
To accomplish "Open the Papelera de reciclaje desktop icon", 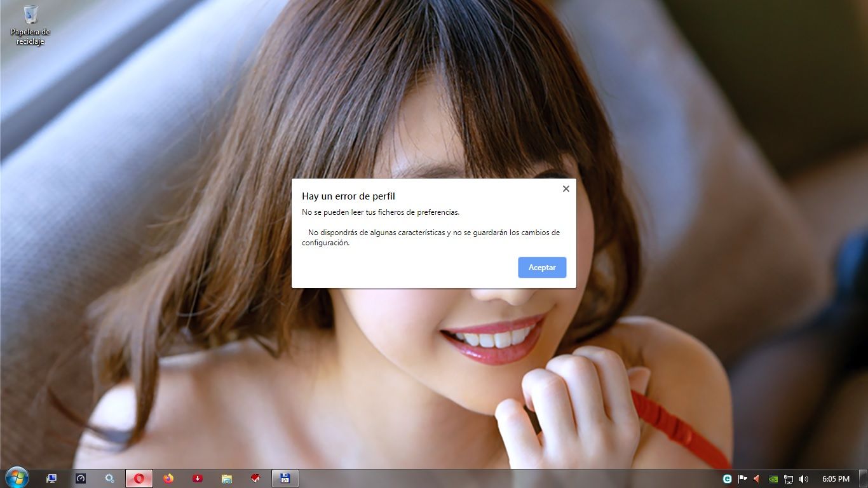I will pos(30,25).
